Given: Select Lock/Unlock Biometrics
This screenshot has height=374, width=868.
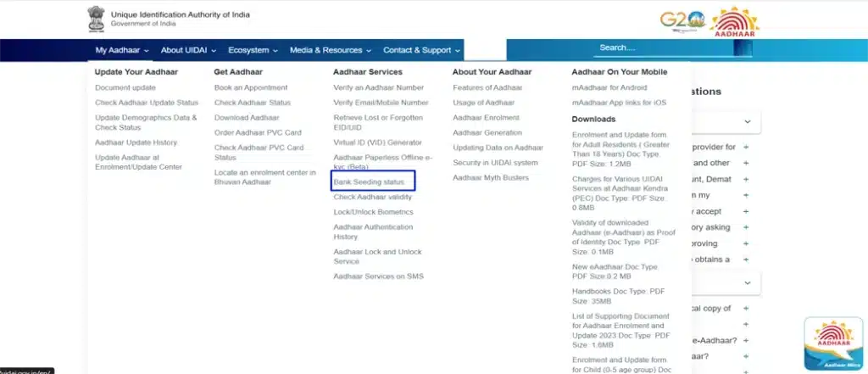Looking at the screenshot, I should (x=373, y=212).
